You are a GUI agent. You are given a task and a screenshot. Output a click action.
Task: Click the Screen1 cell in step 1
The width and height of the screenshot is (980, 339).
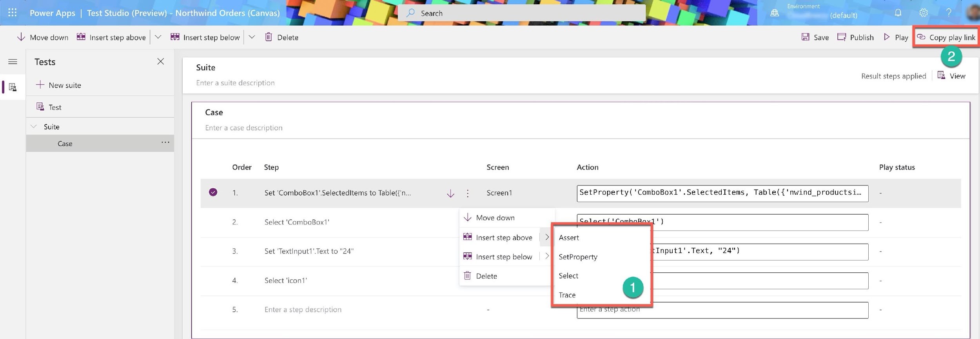[x=499, y=193]
